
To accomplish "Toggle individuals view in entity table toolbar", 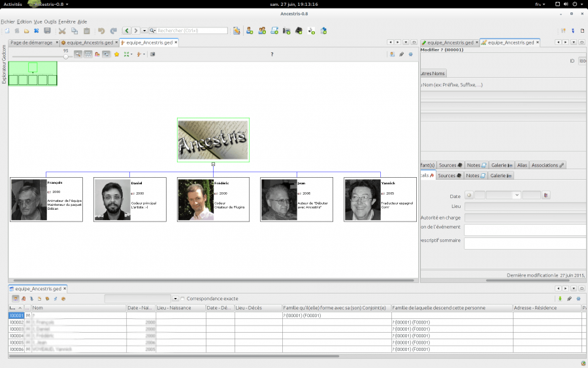I will click(x=16, y=299).
